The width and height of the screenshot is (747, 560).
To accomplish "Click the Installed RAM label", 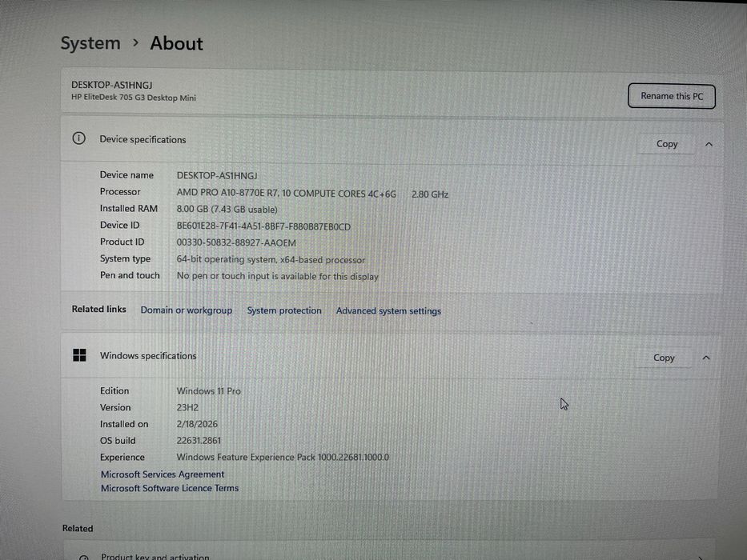I will click(129, 208).
